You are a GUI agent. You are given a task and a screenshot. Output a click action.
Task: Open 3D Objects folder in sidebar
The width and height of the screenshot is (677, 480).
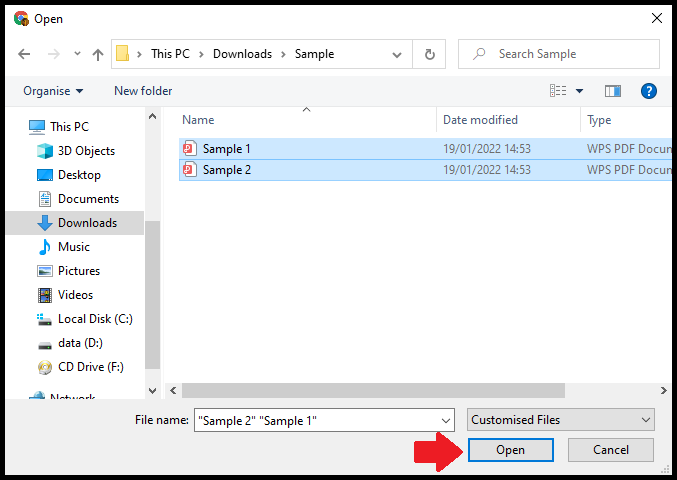tap(86, 151)
